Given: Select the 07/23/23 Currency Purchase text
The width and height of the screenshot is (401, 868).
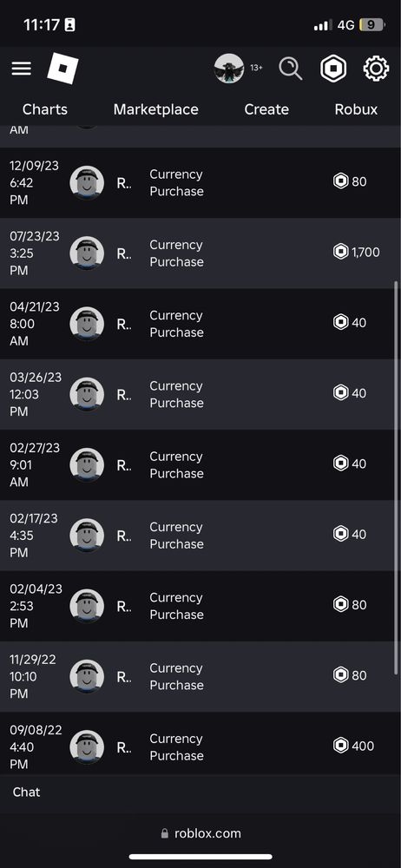Looking at the screenshot, I should (x=177, y=253).
